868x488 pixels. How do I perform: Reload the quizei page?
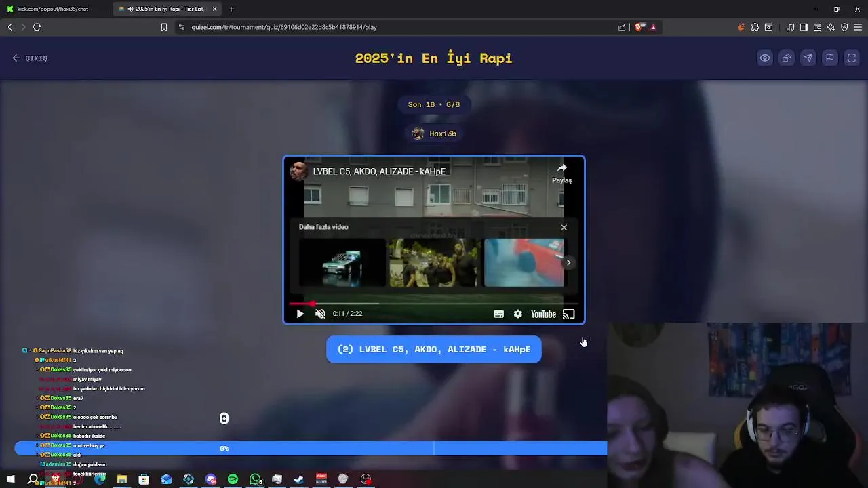[37, 27]
